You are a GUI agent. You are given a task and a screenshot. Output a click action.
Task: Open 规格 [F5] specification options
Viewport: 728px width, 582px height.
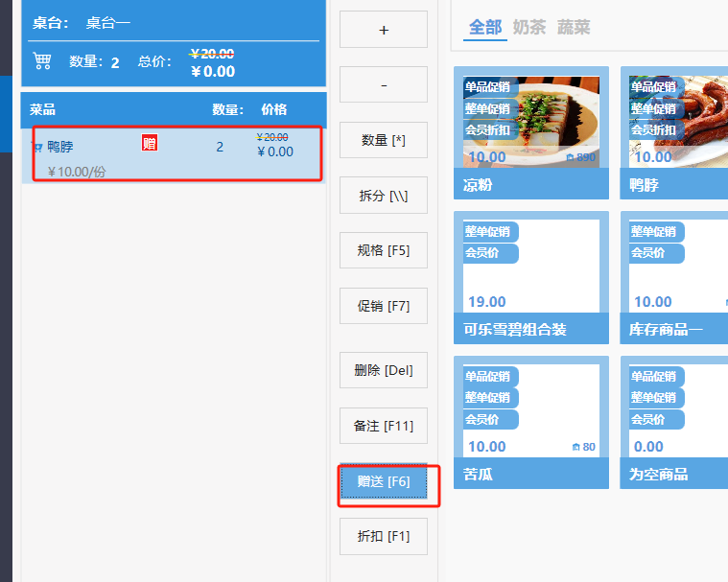(x=384, y=250)
